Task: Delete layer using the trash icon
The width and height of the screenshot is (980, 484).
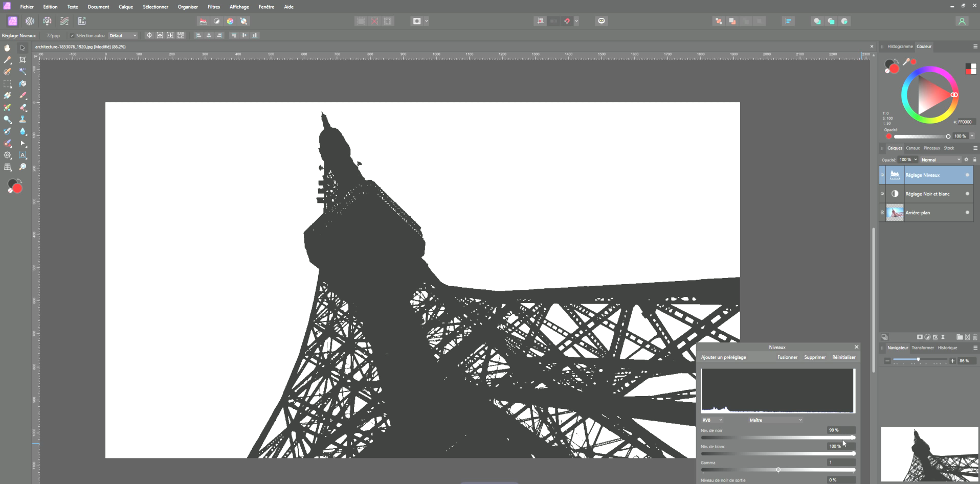Action: click(975, 337)
